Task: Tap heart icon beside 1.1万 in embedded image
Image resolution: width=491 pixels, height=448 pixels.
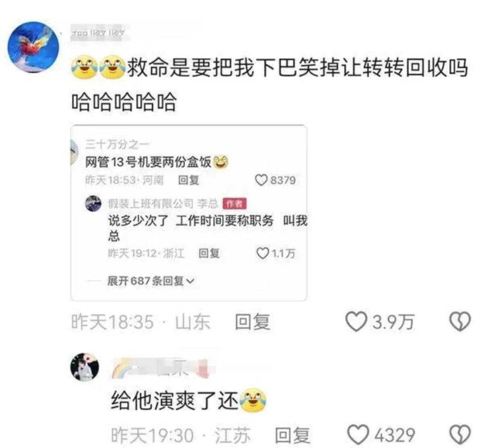Action: tap(262, 253)
